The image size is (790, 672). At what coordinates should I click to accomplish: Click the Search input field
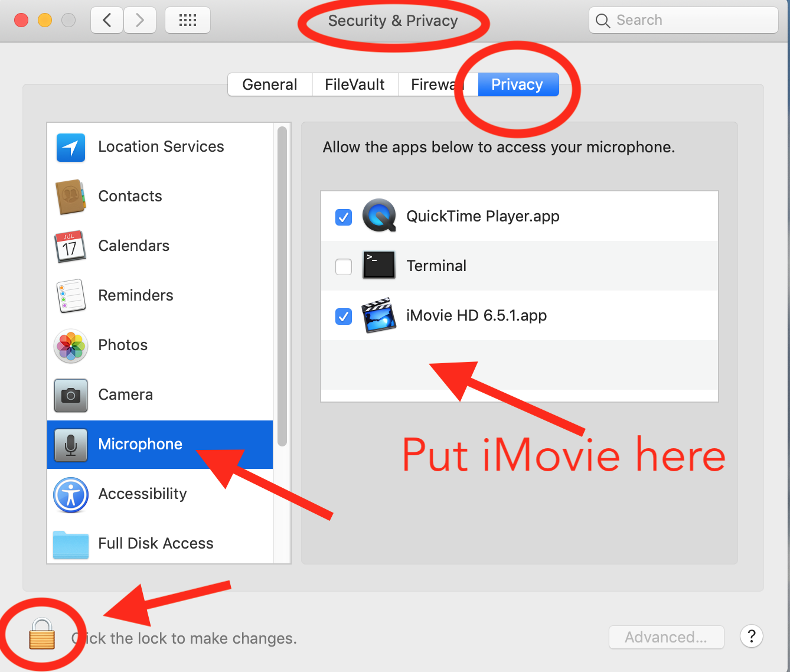point(684,21)
